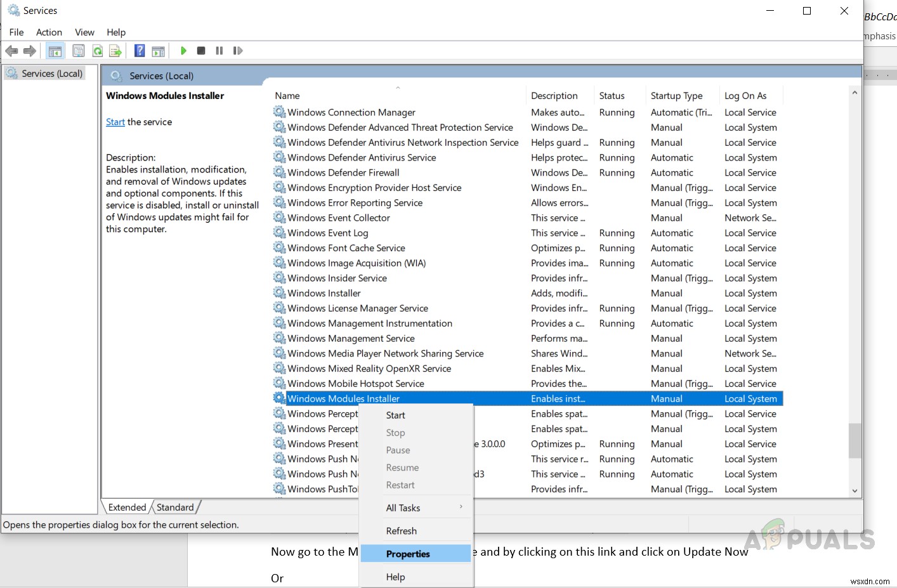Click the Properties toolbar icon
The height and width of the screenshot is (588, 897).
pos(79,51)
